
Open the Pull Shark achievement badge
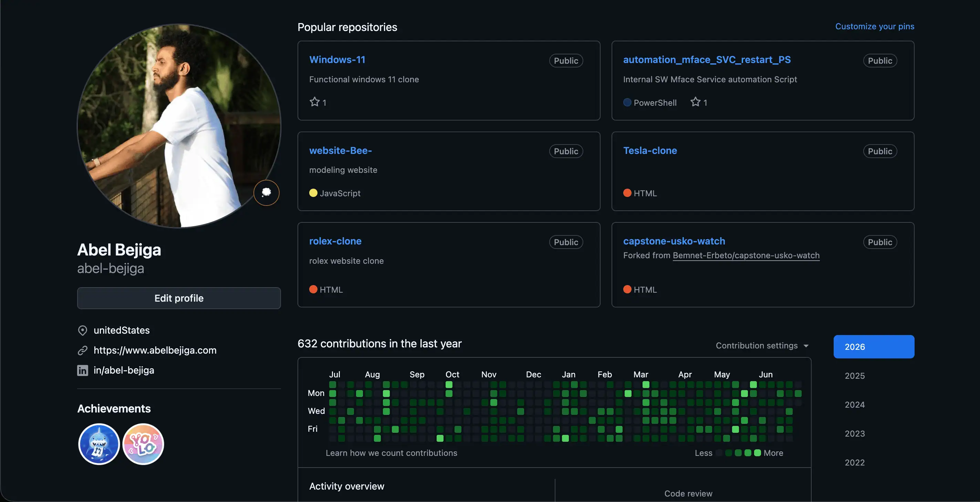click(x=99, y=444)
